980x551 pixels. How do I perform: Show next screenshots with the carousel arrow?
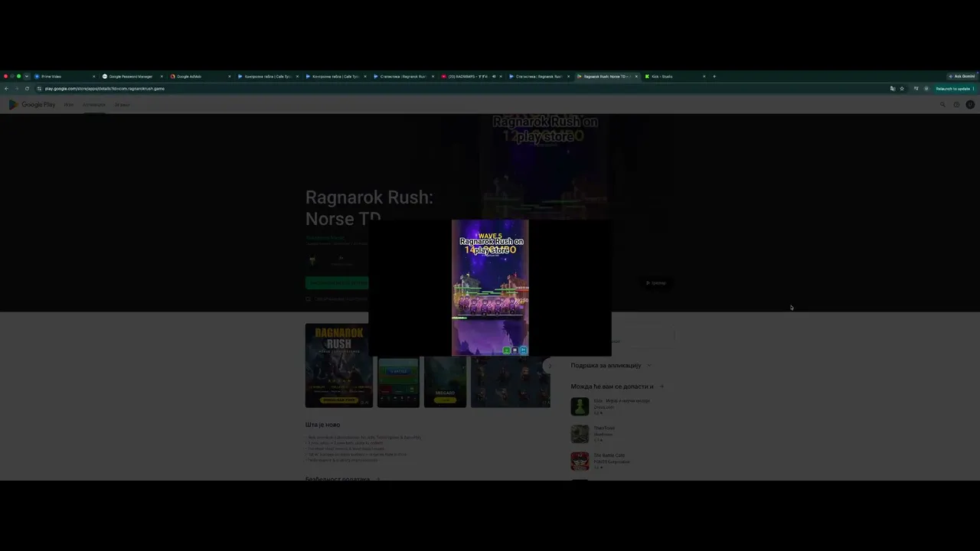(x=548, y=366)
